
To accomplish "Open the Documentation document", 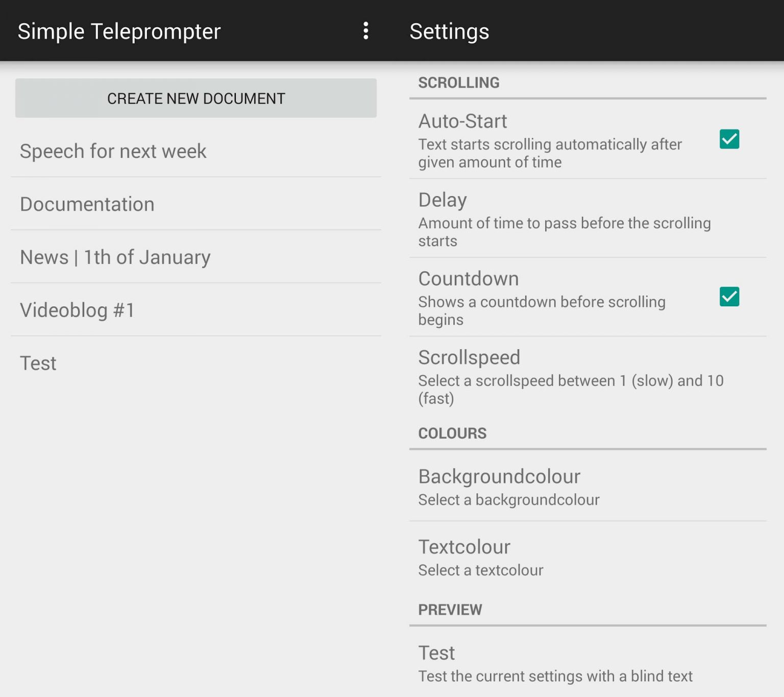I will tap(87, 204).
